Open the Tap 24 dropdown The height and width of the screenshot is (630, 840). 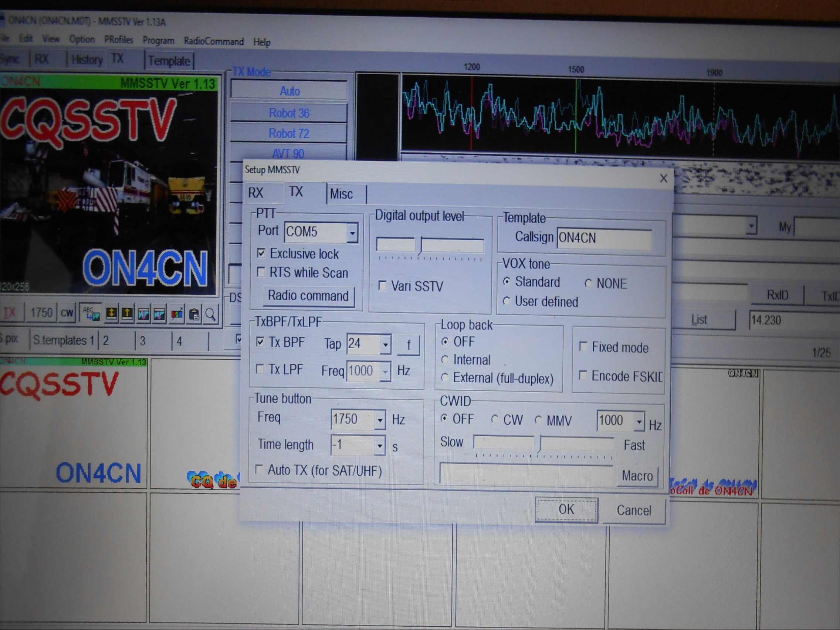[386, 345]
